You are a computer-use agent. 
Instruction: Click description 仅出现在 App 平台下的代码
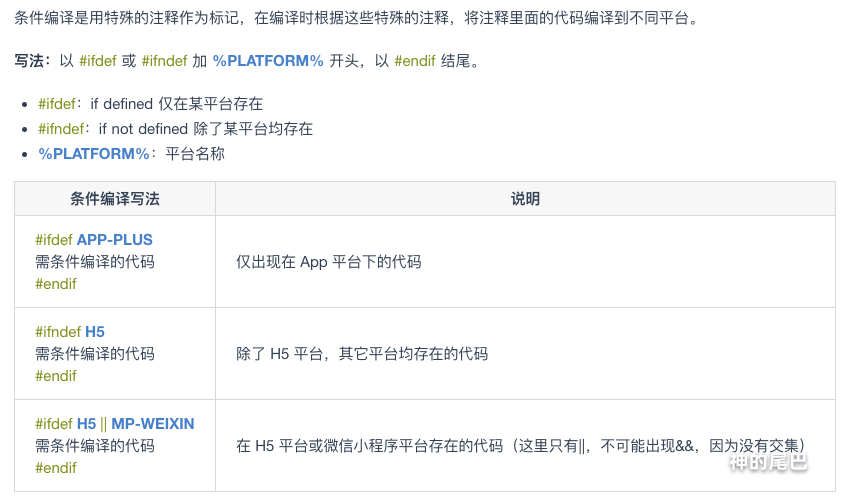328,262
